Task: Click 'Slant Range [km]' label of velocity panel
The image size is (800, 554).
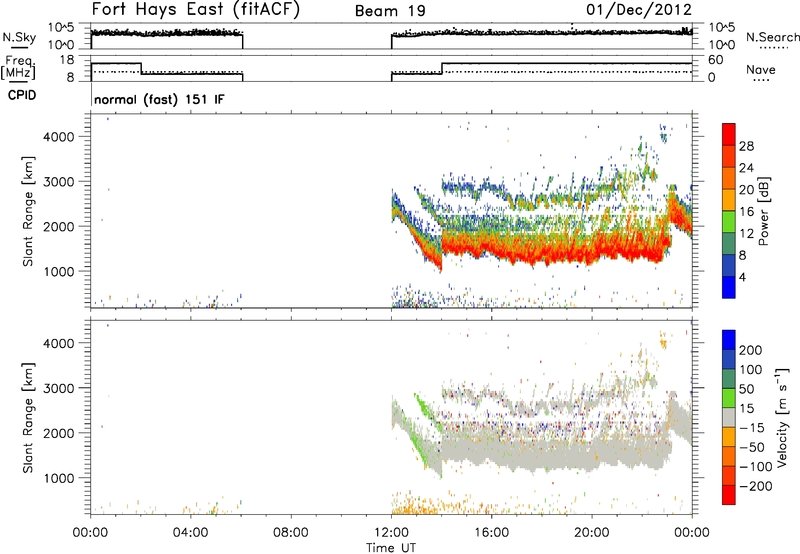Action: click(x=28, y=418)
